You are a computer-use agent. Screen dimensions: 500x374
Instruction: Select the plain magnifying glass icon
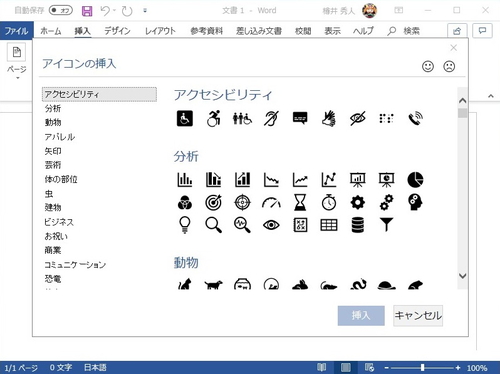pos(213,225)
